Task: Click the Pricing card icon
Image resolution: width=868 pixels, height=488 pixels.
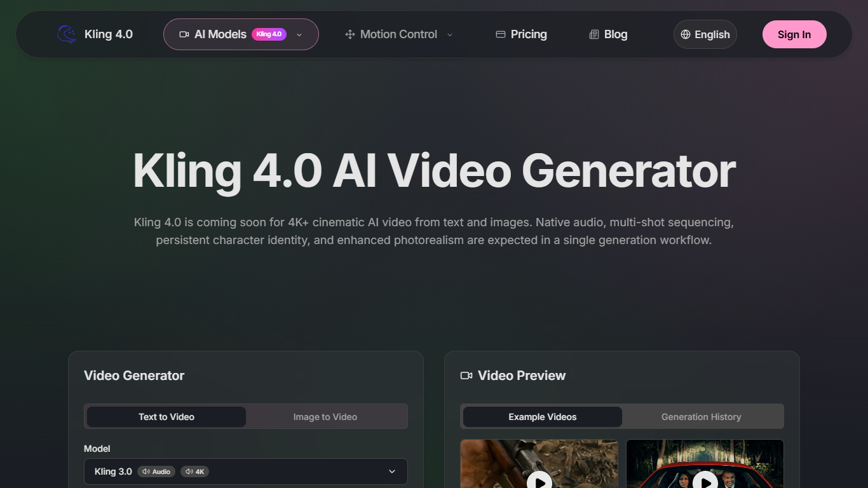Action: pyautogui.click(x=501, y=34)
